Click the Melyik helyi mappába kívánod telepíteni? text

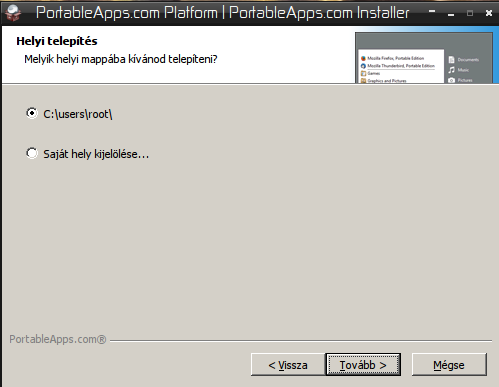click(121, 59)
